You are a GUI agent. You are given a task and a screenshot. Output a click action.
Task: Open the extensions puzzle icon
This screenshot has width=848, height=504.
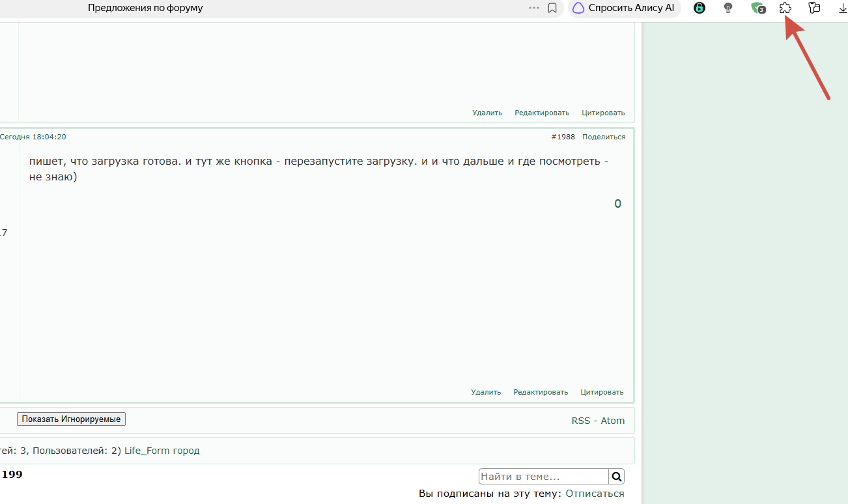785,8
